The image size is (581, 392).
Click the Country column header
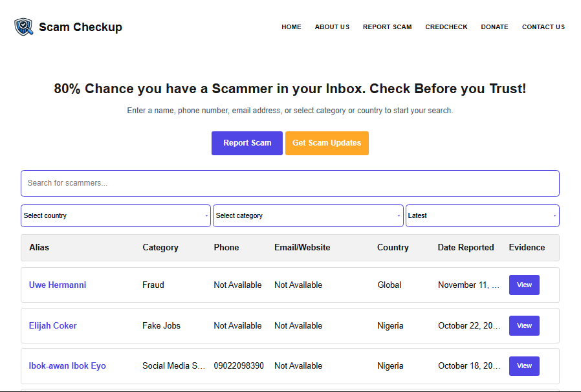click(393, 248)
